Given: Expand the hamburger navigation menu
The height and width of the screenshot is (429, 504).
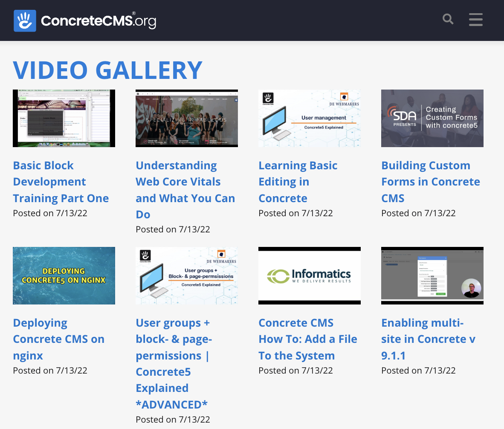Looking at the screenshot, I should 475,19.
